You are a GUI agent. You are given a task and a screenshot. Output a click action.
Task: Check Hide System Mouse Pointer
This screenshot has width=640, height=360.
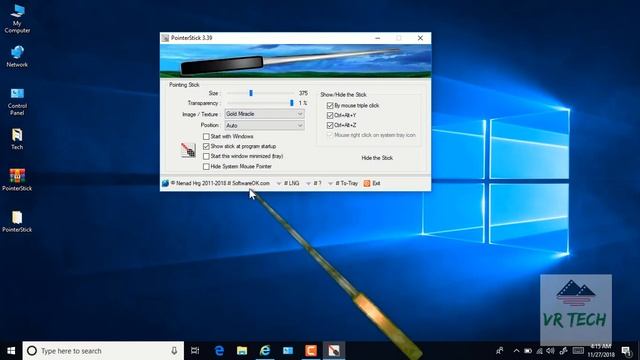coord(206,167)
